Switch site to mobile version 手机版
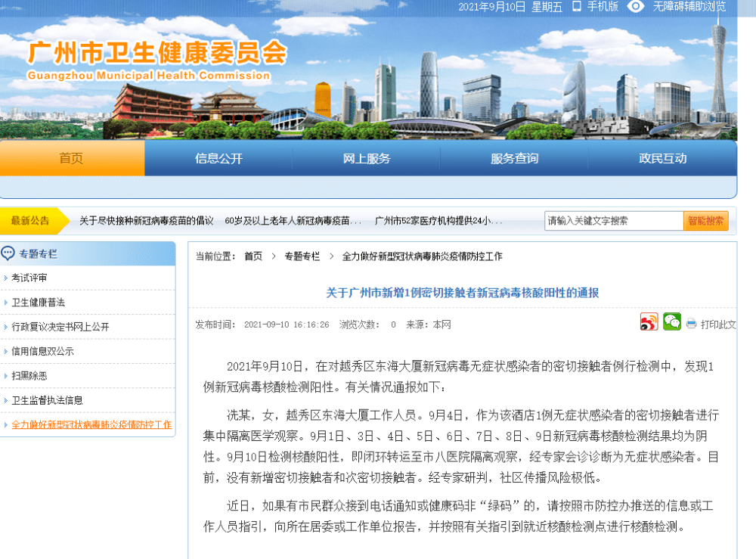Screen dimensions: 756x559 click(x=602, y=7)
